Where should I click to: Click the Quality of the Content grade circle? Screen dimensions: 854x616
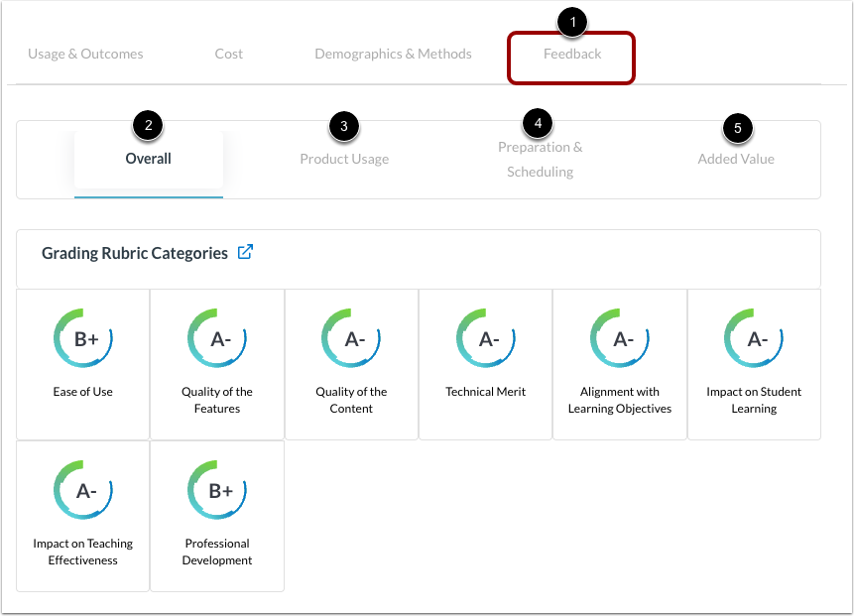(x=351, y=337)
